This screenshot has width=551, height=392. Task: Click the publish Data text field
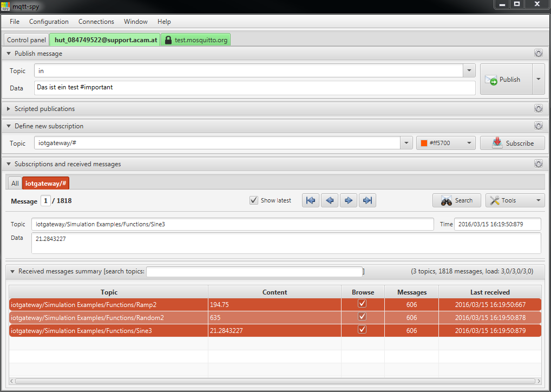[255, 88]
